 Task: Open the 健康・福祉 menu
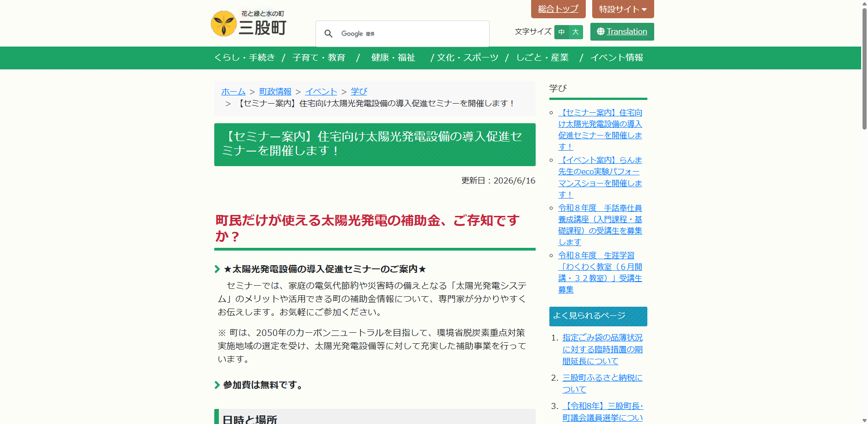[393, 58]
